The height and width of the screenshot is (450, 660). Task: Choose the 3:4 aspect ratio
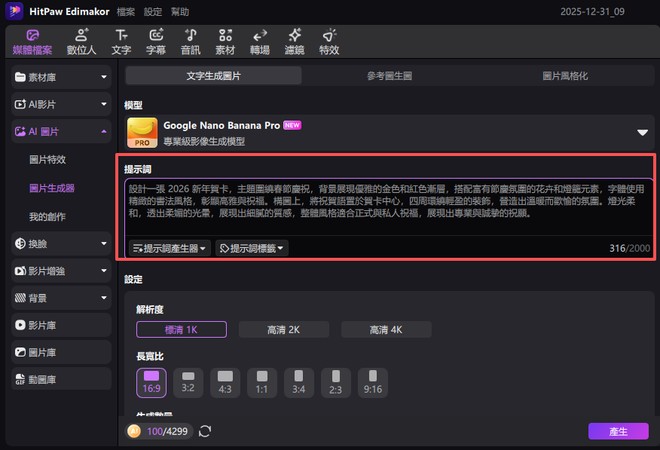point(299,383)
